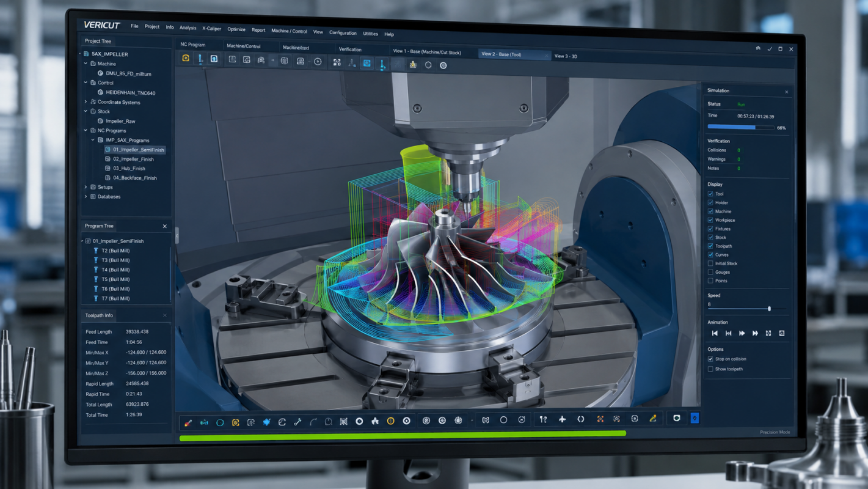
Task: Click the yellow pencil icon in bottom toolbar
Action: coord(653,419)
